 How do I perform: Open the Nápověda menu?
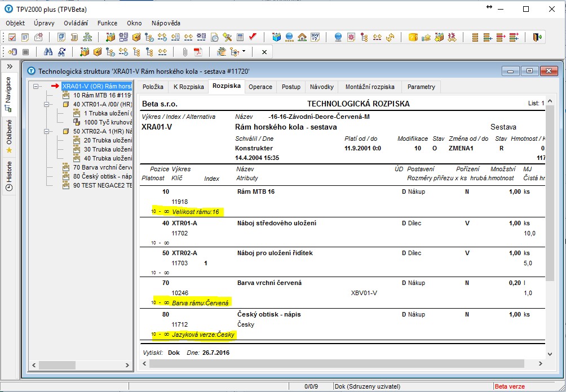(x=166, y=23)
